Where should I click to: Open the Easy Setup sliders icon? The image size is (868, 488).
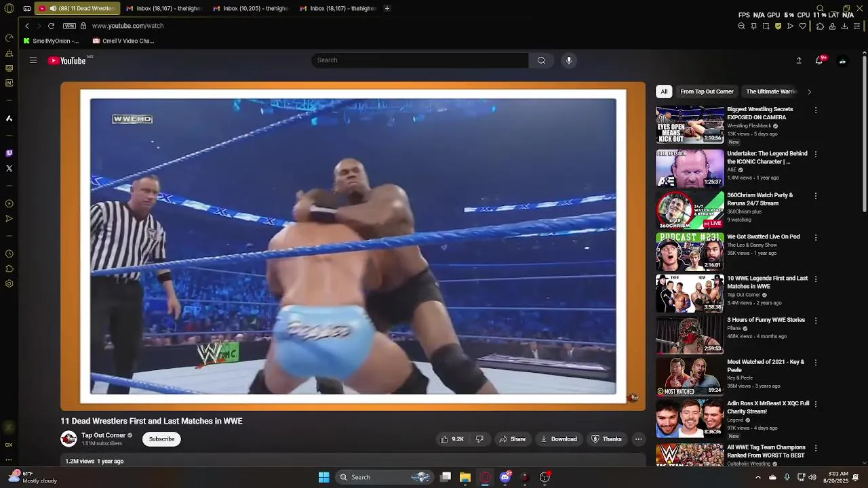pyautogui.click(x=857, y=26)
